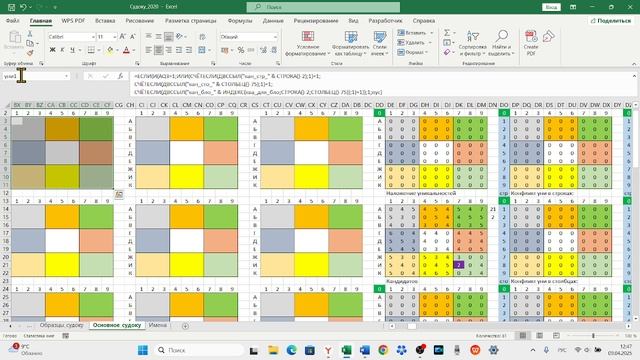Open Cell Styles (Стили ячеек)

pyautogui.click(x=380, y=43)
